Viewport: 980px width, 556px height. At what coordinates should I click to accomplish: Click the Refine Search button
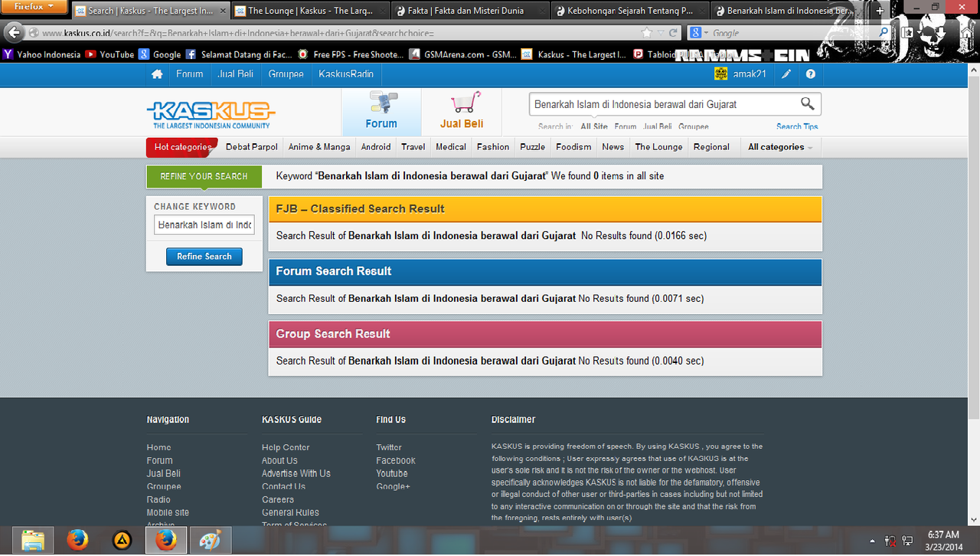point(204,257)
